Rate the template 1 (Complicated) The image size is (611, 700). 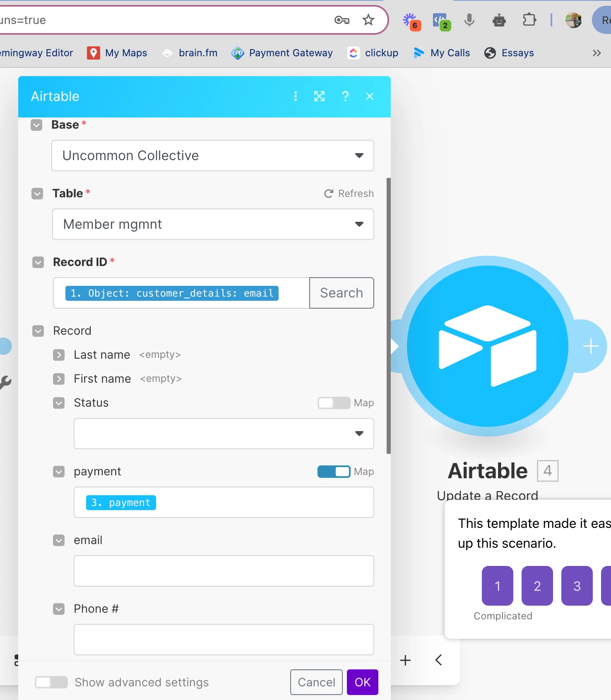coord(498,586)
